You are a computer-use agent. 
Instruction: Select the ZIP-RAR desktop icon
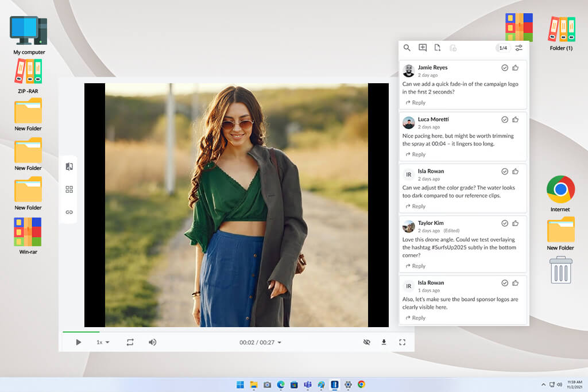28,76
